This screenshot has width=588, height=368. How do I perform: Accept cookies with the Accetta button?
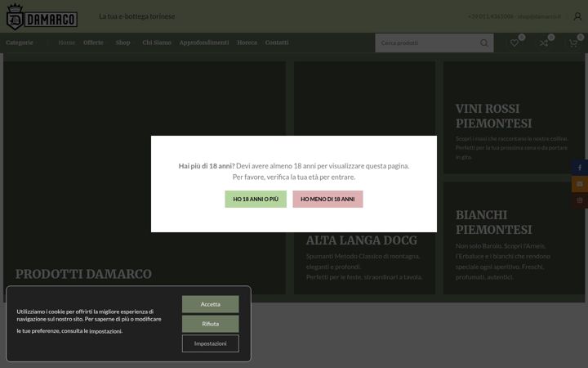click(x=211, y=304)
